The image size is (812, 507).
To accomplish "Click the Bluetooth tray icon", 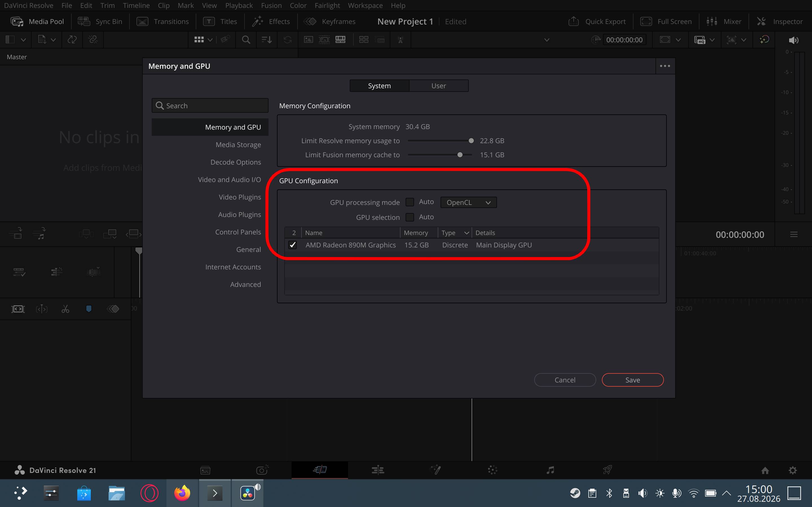I will (x=609, y=493).
